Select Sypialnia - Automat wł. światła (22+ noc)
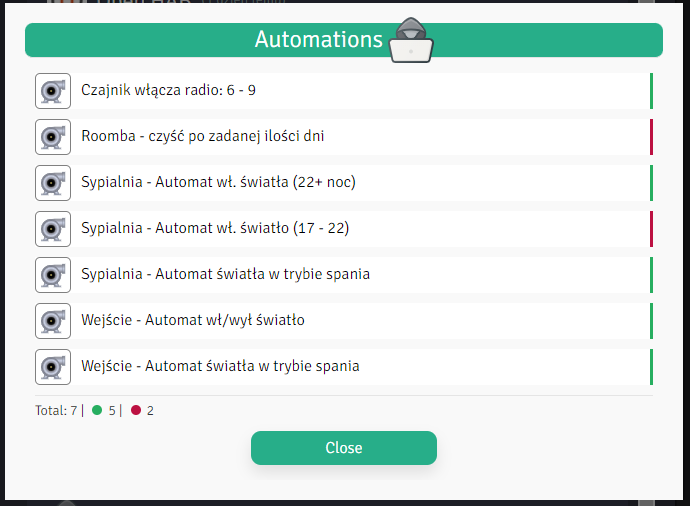The image size is (690, 506). 218,183
